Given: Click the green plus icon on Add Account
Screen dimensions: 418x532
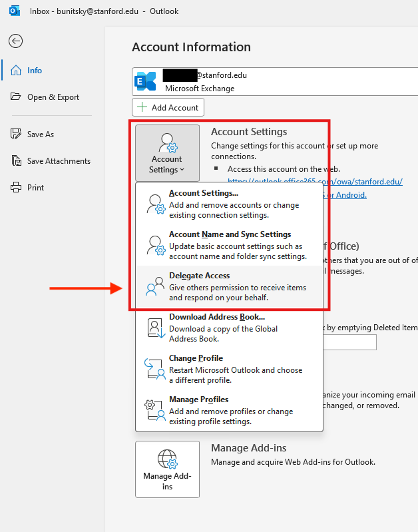Looking at the screenshot, I should (x=142, y=107).
